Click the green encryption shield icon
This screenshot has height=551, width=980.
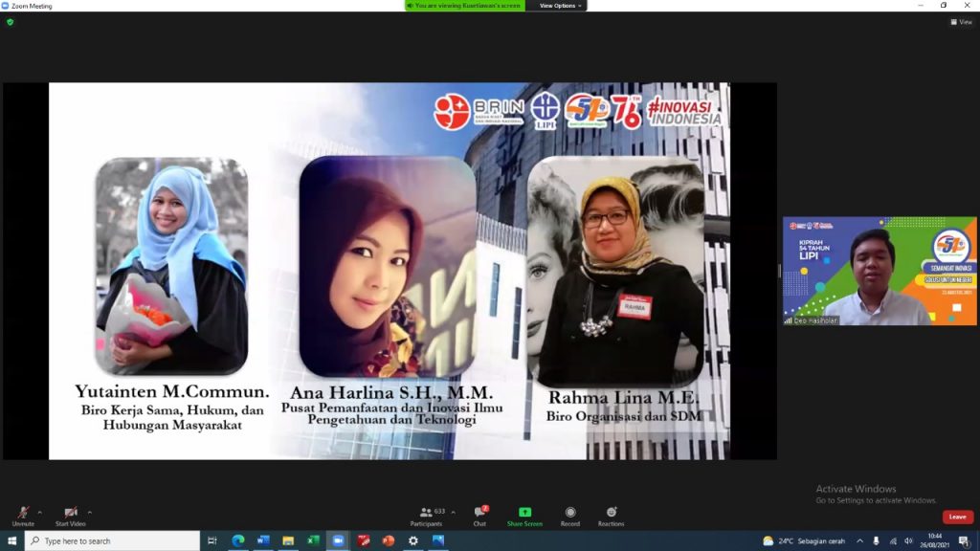[10, 22]
